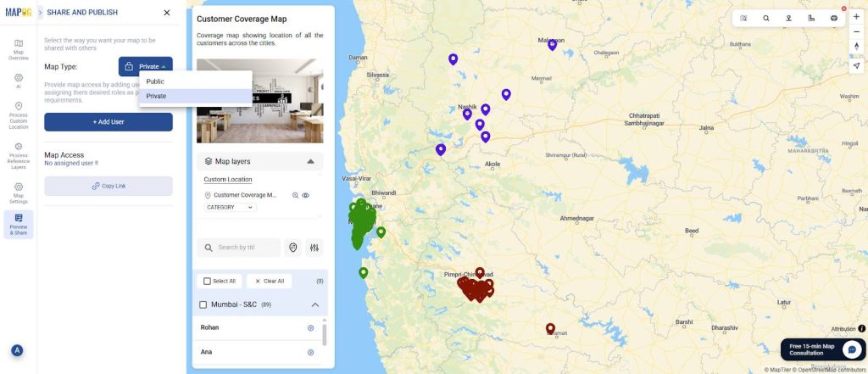Click the map print icon
The image size is (868, 374).
[x=834, y=18]
